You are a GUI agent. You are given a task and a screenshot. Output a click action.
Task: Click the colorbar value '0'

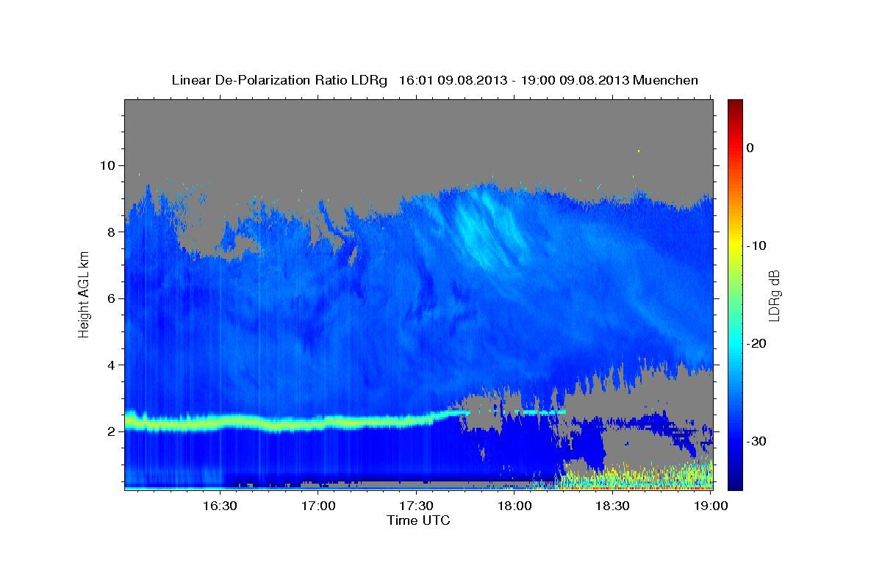pos(750,148)
